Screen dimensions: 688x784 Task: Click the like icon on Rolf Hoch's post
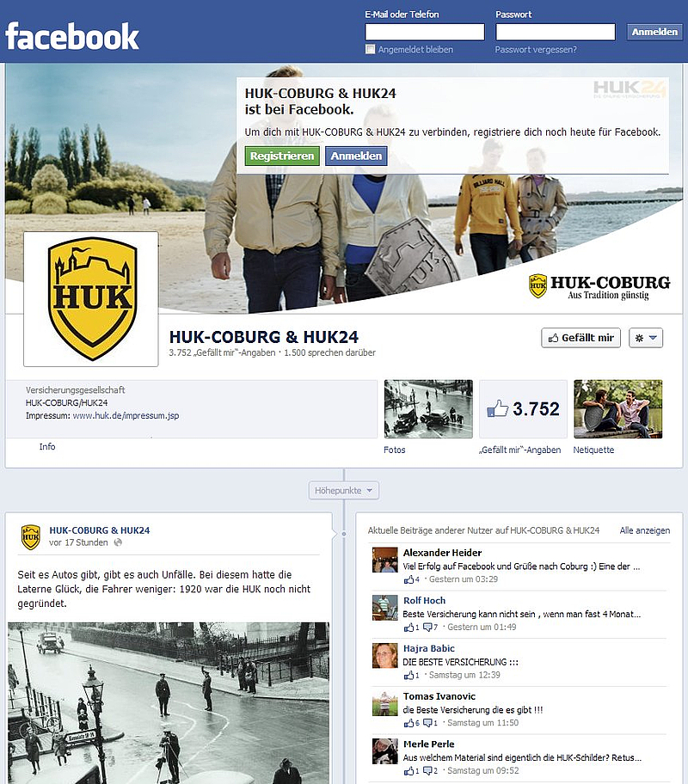coord(408,628)
